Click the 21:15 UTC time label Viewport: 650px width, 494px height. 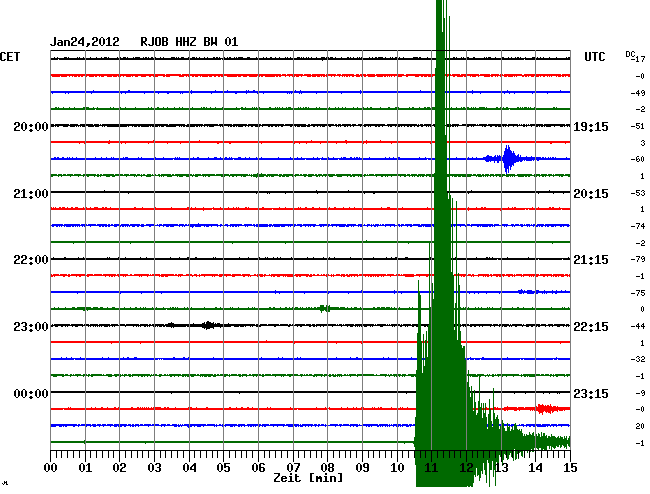click(591, 260)
